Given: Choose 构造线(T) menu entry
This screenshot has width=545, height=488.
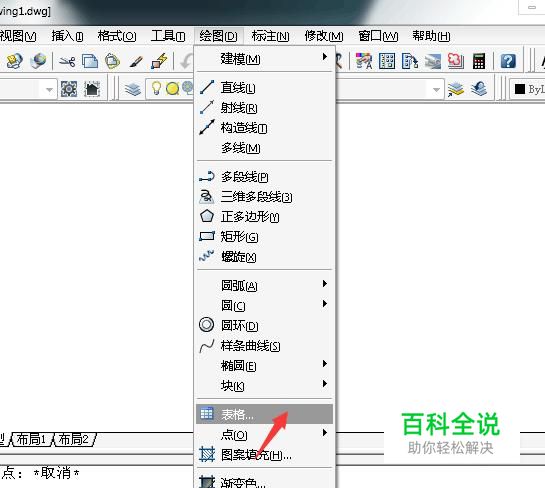Looking at the screenshot, I should pyautogui.click(x=265, y=128).
